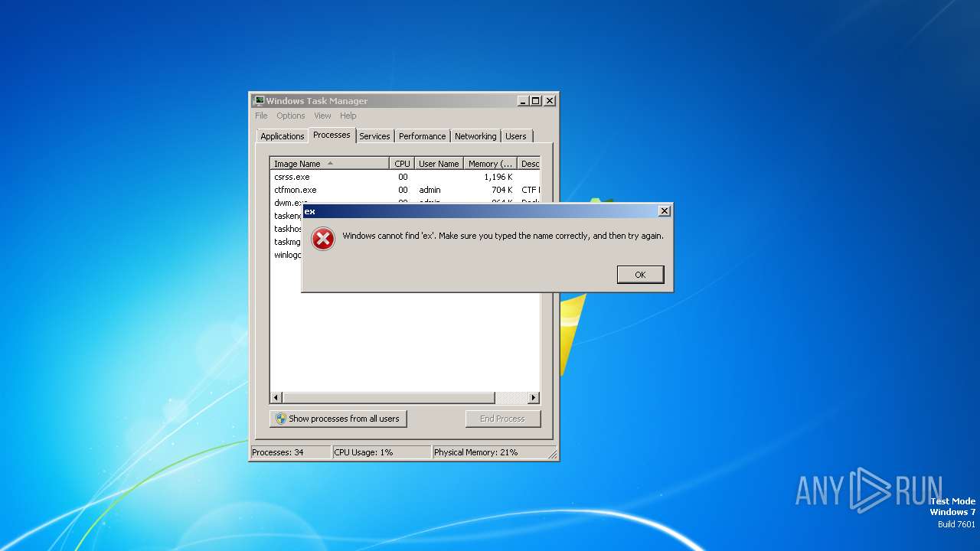This screenshot has width=980, height=551.
Task: Close the 'ex' error dialog
Action: pyautogui.click(x=665, y=210)
